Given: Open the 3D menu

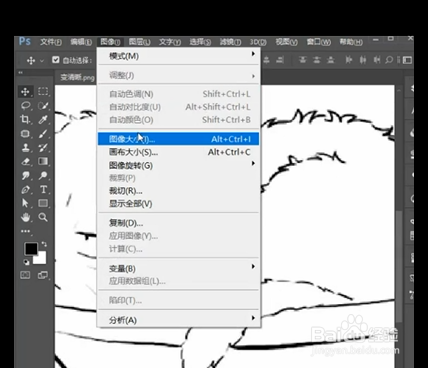Looking at the screenshot, I should click(x=258, y=42).
